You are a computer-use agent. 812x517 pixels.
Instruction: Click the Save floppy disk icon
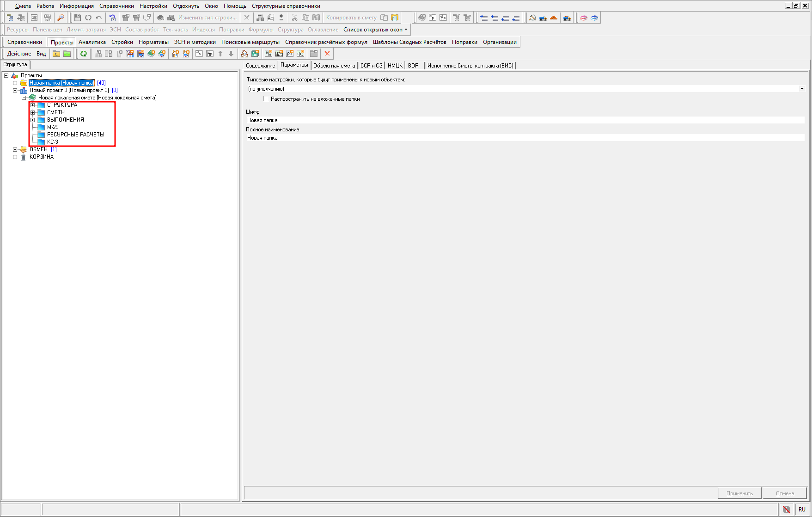77,18
